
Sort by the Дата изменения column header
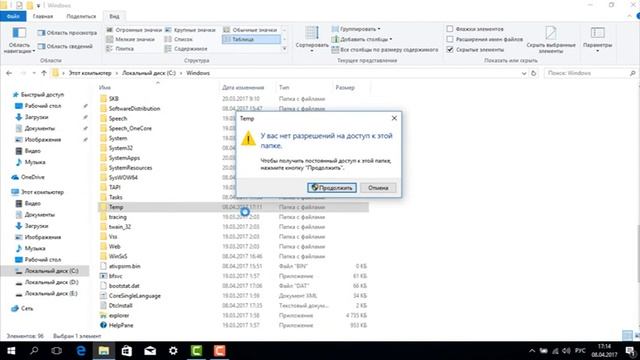tap(243, 87)
